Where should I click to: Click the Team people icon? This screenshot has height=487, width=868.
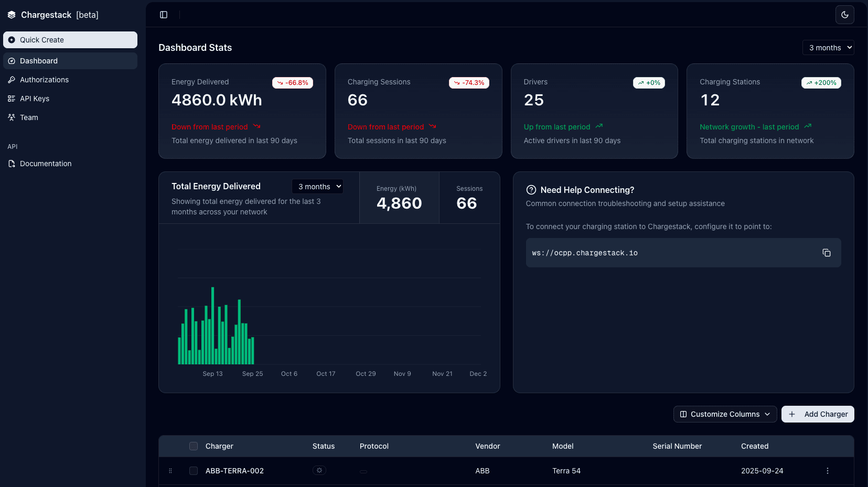12,117
